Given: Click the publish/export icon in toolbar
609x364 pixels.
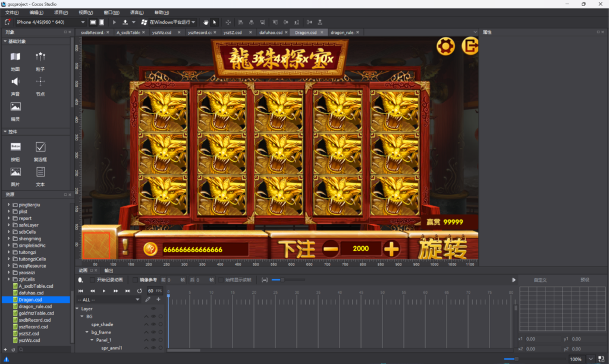Looking at the screenshot, I should click(124, 22).
